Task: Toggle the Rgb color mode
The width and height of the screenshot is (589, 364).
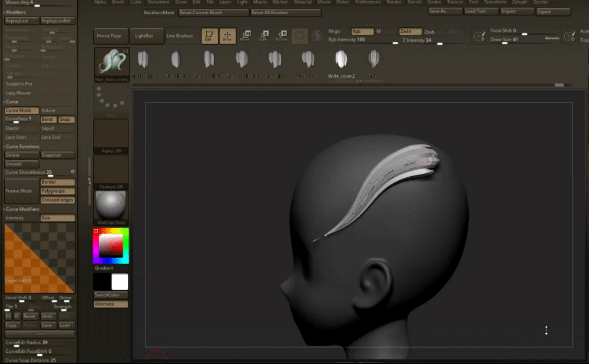Action: (x=362, y=32)
